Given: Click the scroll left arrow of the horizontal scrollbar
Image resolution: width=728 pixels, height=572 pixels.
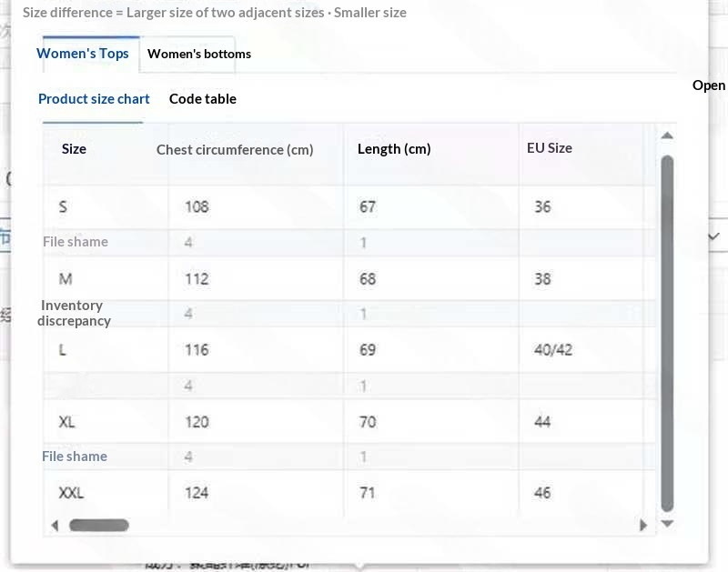Looking at the screenshot, I should coord(55,526).
